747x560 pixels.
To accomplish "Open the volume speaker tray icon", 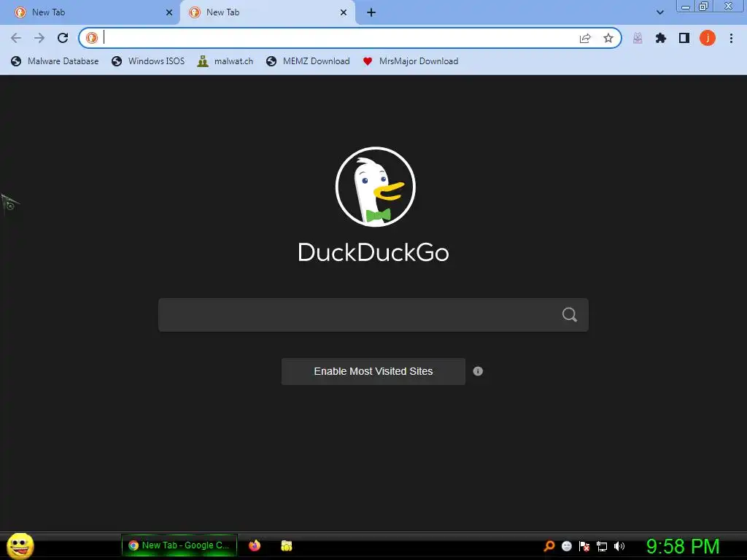I will point(619,545).
